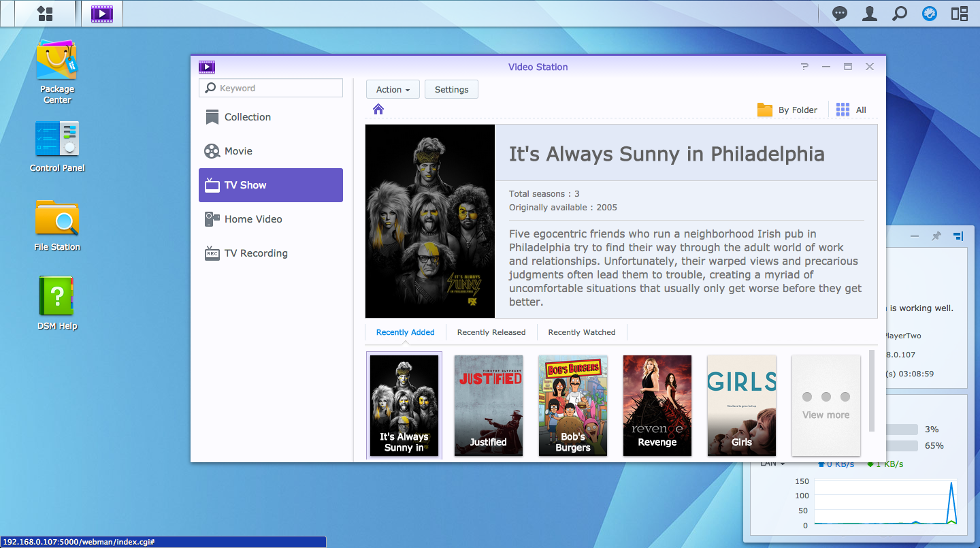
Task: Open TV Recording in sidebar
Action: 271,253
